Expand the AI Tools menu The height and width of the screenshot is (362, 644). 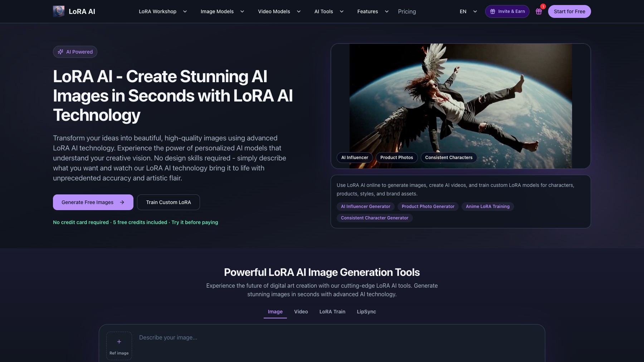pyautogui.click(x=329, y=11)
